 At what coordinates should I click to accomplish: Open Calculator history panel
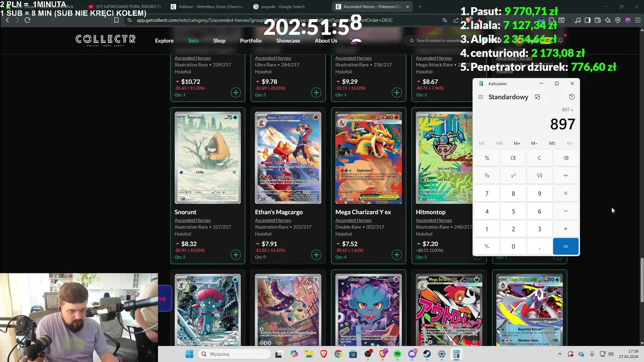572,97
